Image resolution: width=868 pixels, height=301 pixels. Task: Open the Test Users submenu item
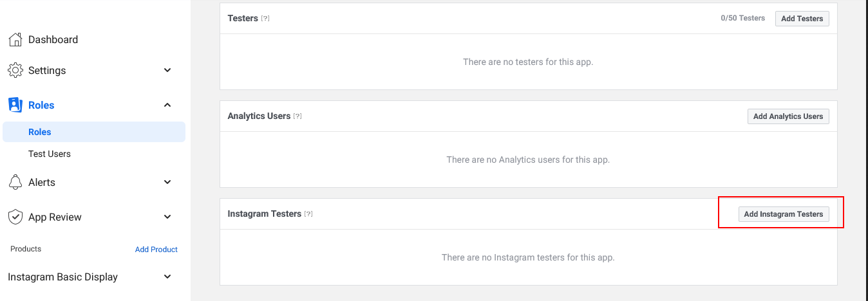coord(50,154)
